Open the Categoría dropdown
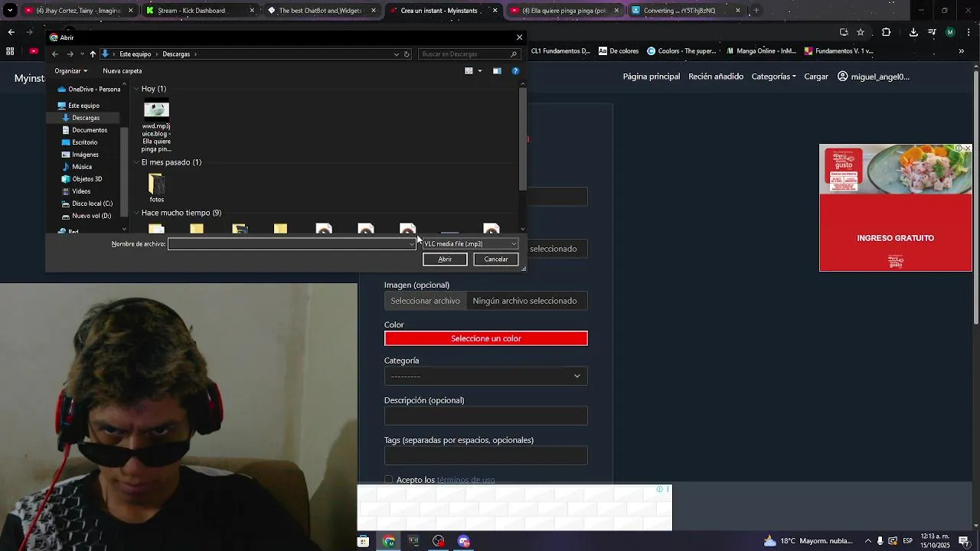The image size is (980, 551). click(x=486, y=376)
